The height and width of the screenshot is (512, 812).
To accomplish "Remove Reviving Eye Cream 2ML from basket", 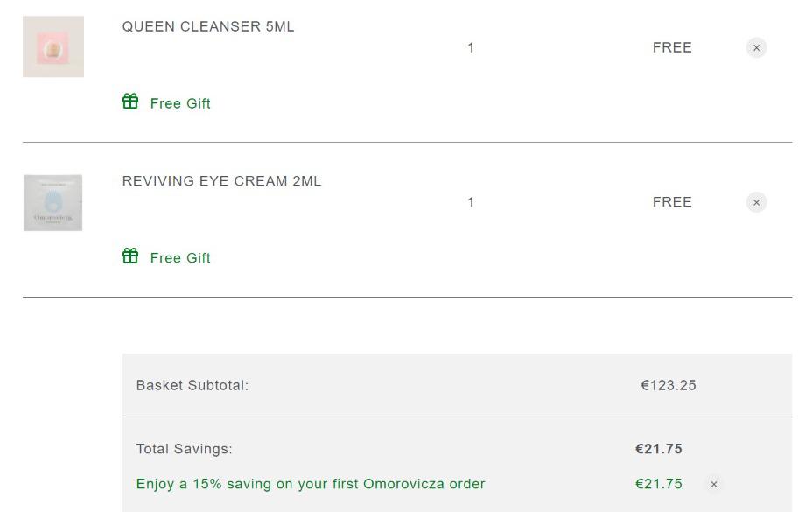I will point(756,202).
